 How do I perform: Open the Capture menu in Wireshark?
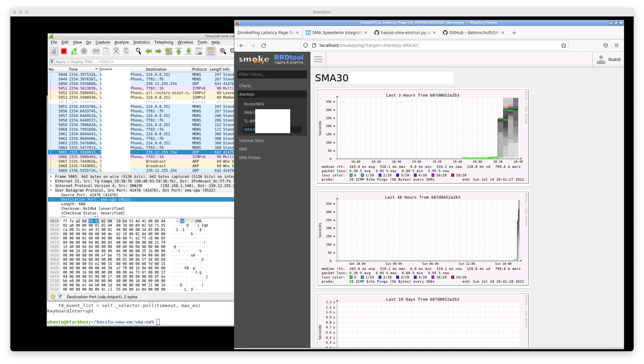103,42
